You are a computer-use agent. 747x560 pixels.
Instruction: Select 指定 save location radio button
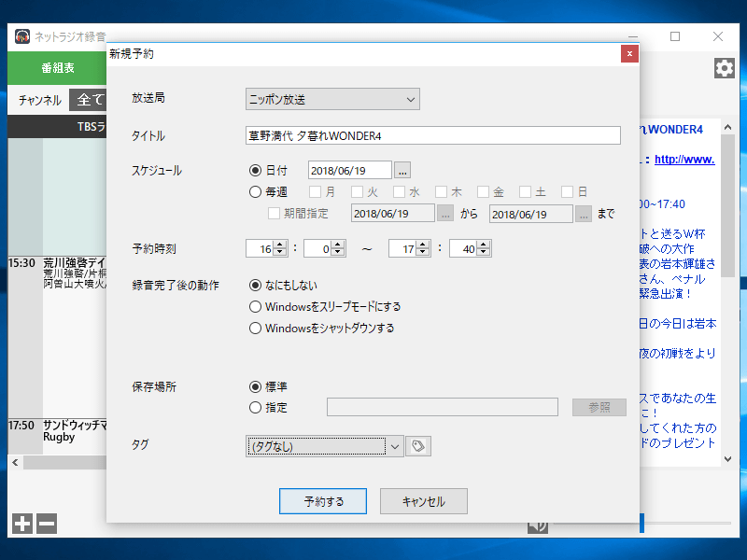click(x=256, y=407)
